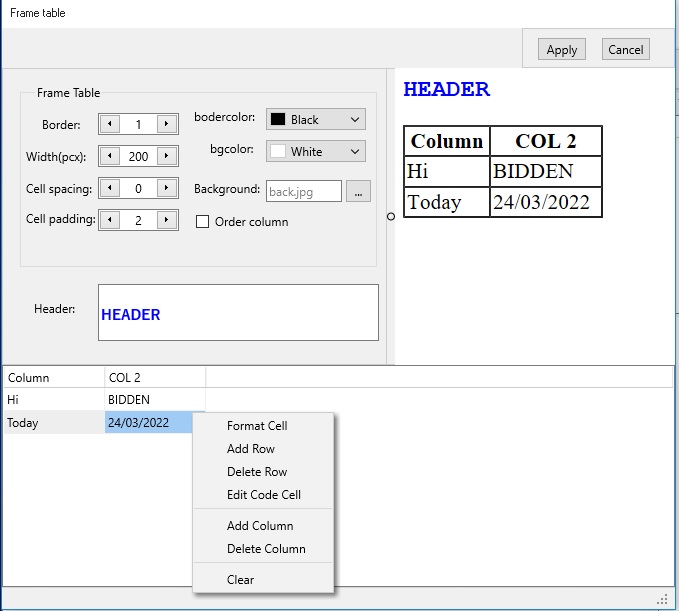Viewport: 679px width, 611px height.
Task: Decrease the Border value with left arrow
Action: coord(109,125)
